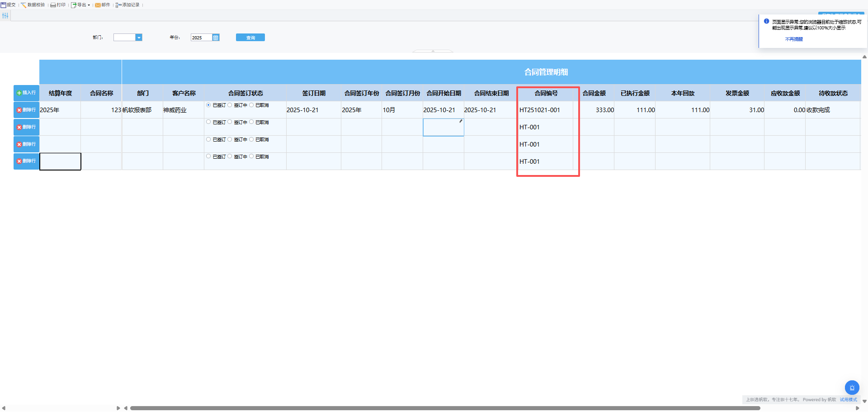Click the 不再提醒 link in the notification
This screenshot has width=868, height=412.
pos(793,39)
